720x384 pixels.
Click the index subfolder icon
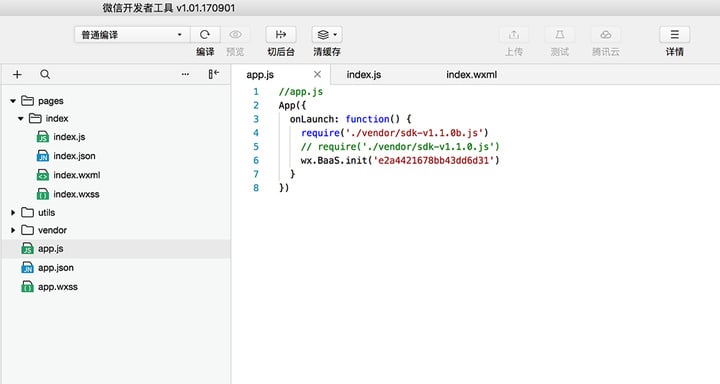pyautogui.click(x=35, y=119)
